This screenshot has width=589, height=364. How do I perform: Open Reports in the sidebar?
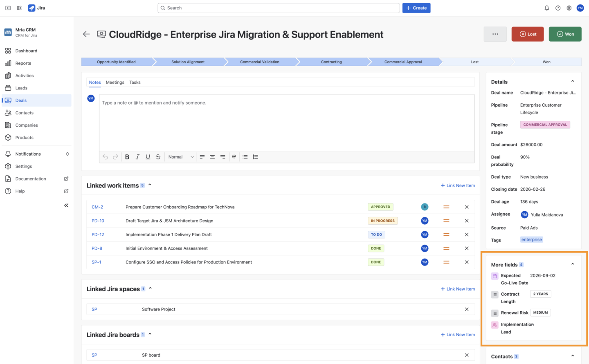pyautogui.click(x=37, y=63)
